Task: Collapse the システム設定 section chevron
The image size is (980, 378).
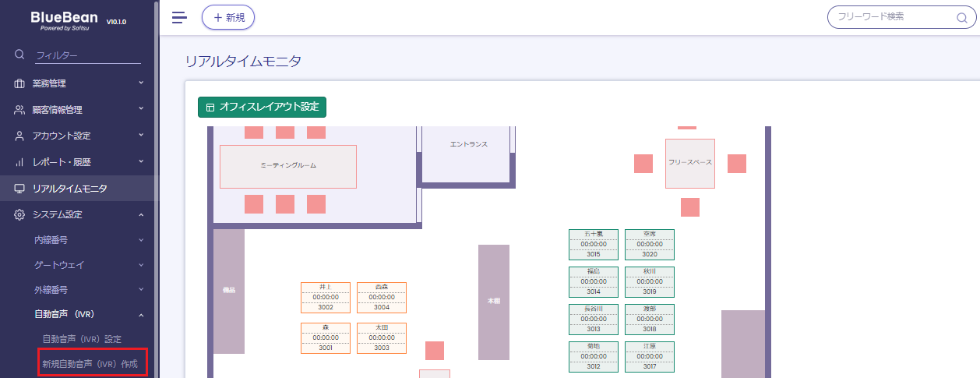Action: pyautogui.click(x=141, y=214)
